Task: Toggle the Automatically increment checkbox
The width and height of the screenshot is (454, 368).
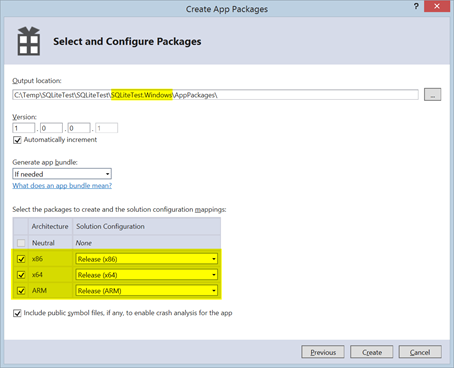Action: coord(17,140)
